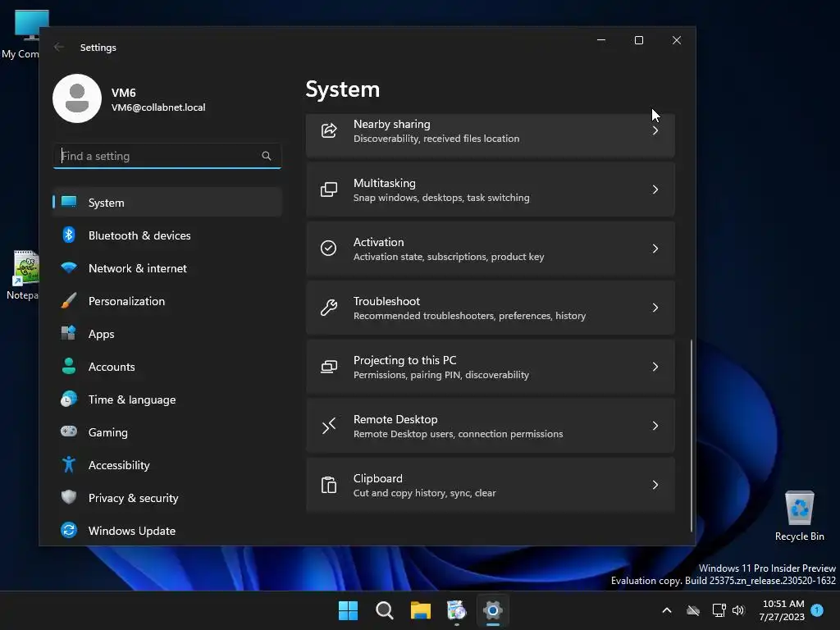Select Network & internet category
840x630 pixels.
pos(167,268)
